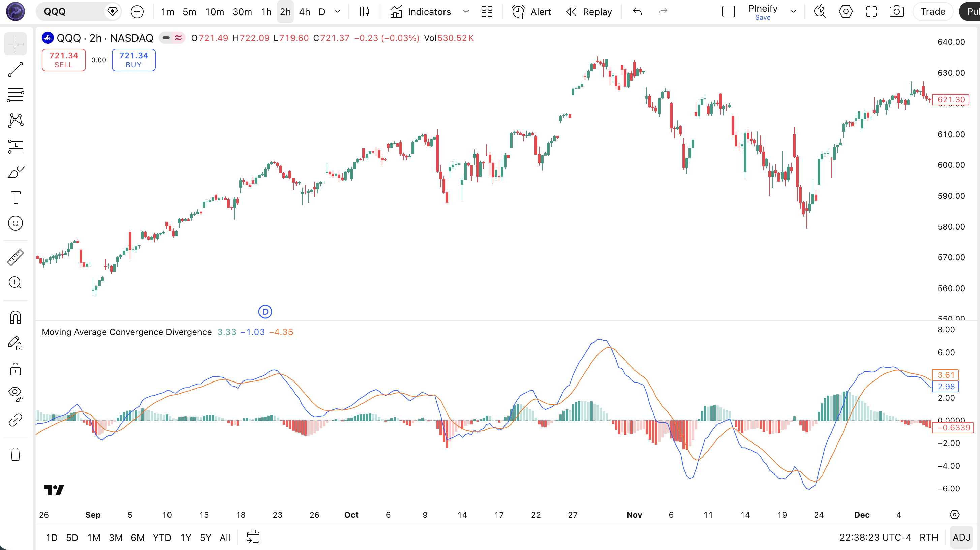
Task: Set the date range to 3M
Action: tap(116, 538)
